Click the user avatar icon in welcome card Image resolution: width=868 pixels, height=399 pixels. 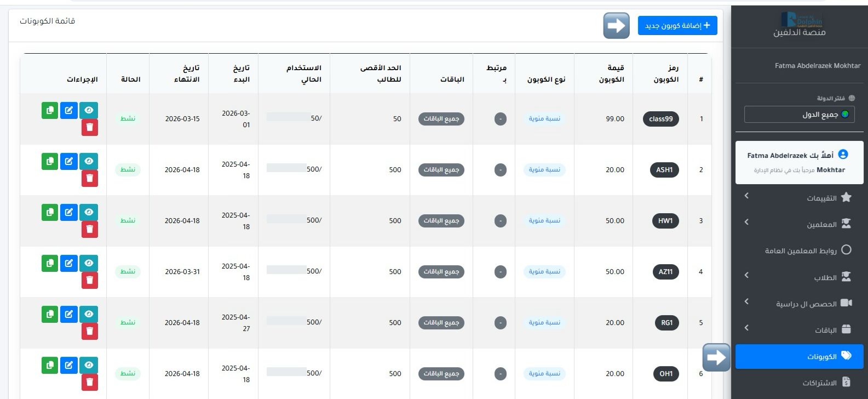[x=843, y=155]
